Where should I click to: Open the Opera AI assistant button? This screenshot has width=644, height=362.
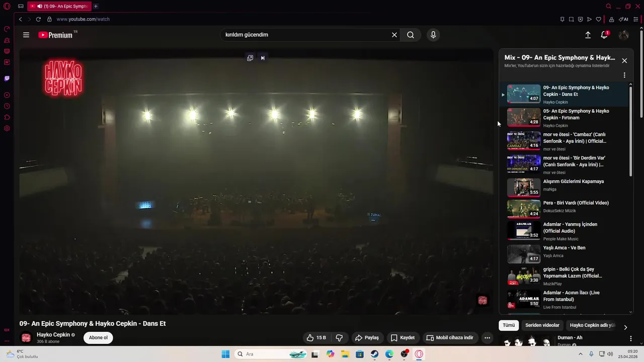pyautogui.click(x=624, y=19)
